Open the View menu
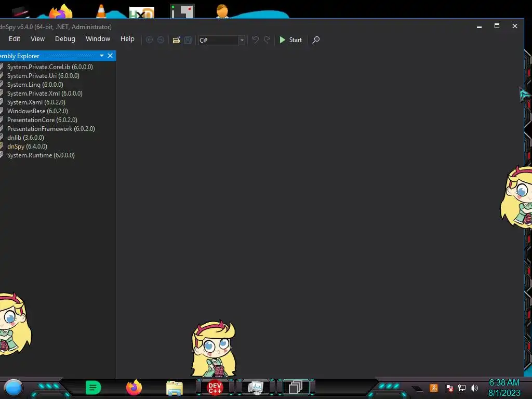The width and height of the screenshot is (532, 399). (x=37, y=39)
